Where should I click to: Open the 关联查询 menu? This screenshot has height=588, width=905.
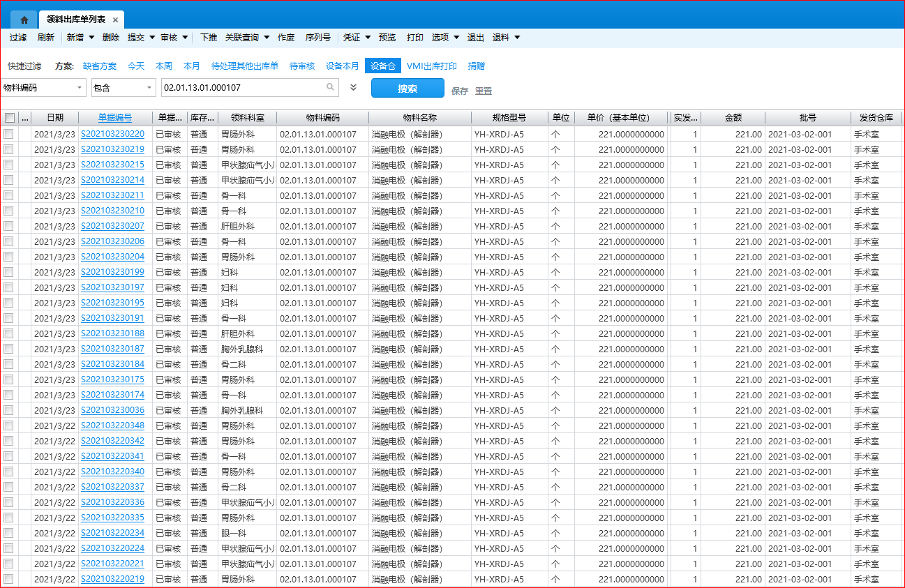[x=247, y=38]
